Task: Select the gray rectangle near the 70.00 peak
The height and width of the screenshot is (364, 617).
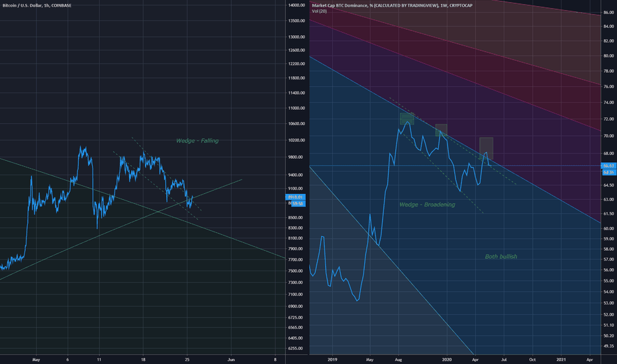Action: (x=441, y=130)
